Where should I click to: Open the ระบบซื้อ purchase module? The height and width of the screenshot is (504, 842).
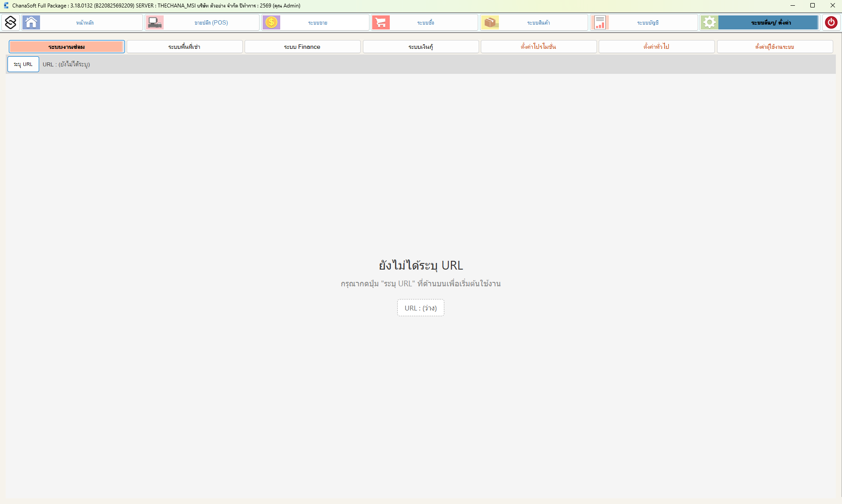pos(425,22)
